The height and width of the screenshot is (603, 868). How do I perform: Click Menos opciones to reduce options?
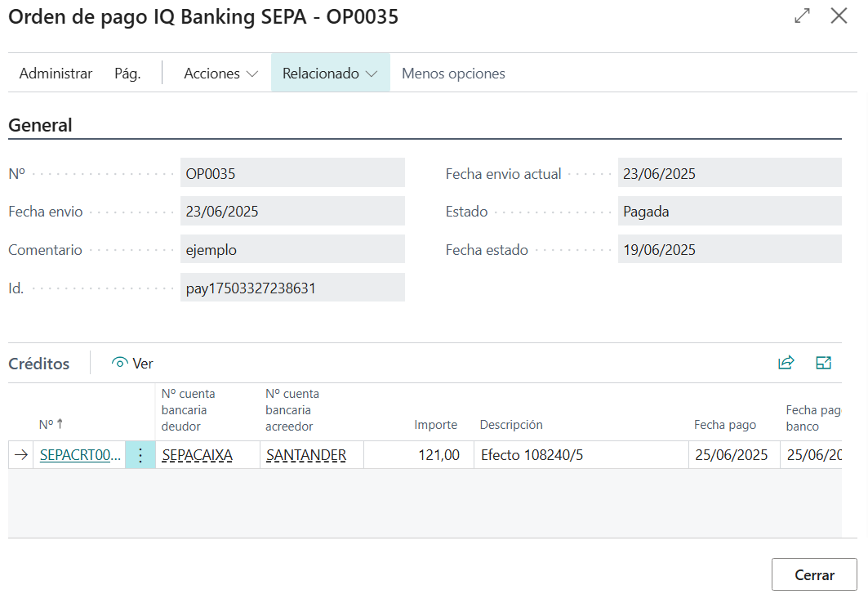coord(453,74)
